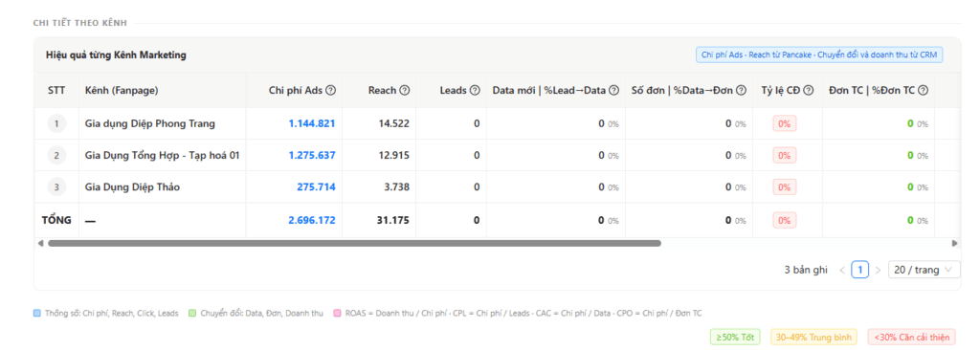Go to previous page with left chevron
The image size is (980, 350).
click(x=842, y=270)
